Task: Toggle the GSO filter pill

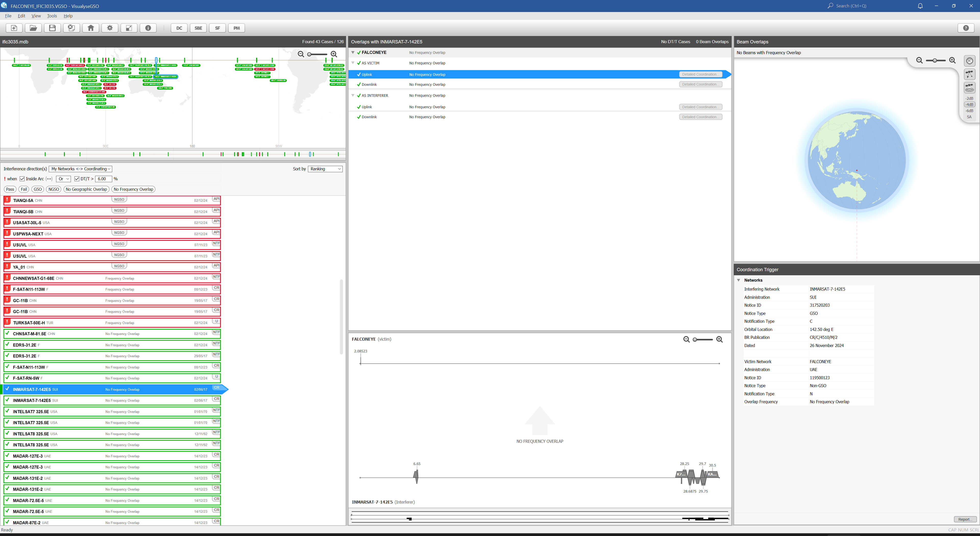Action: (x=38, y=189)
